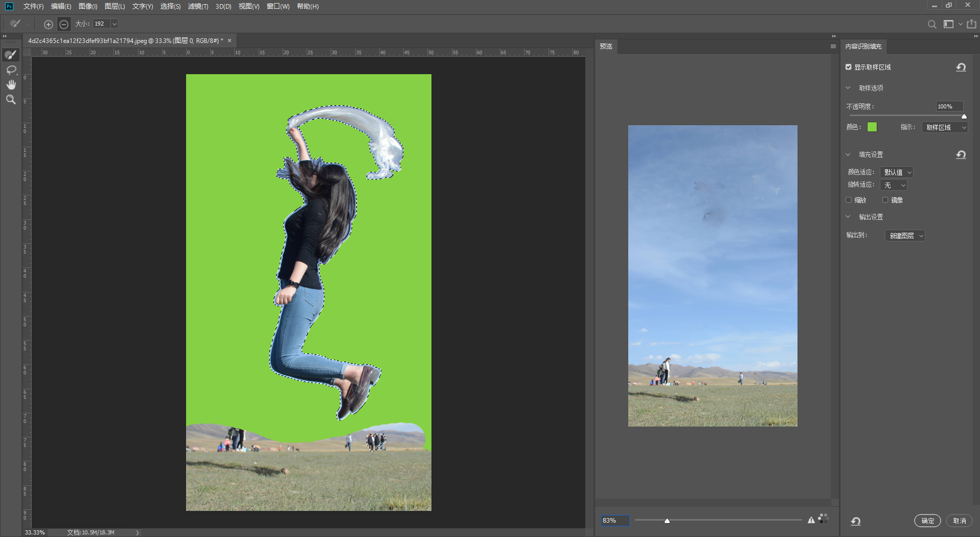Image resolution: width=980 pixels, height=537 pixels.
Task: Open the 输出到 新建图层 dropdown
Action: [905, 236]
